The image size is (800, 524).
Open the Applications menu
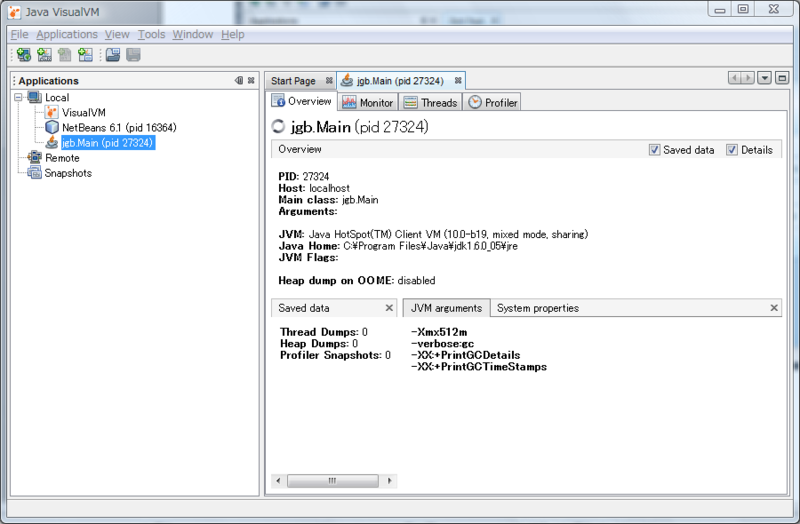67,34
